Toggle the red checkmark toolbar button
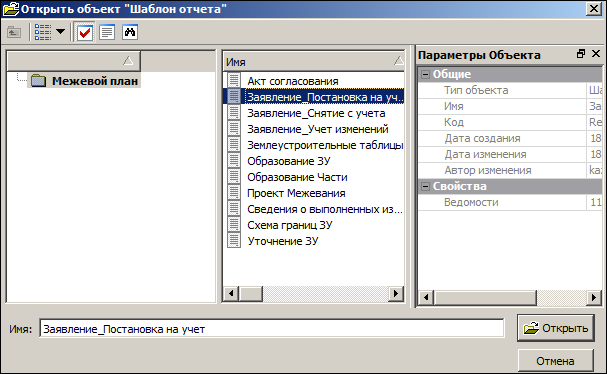 84,32
